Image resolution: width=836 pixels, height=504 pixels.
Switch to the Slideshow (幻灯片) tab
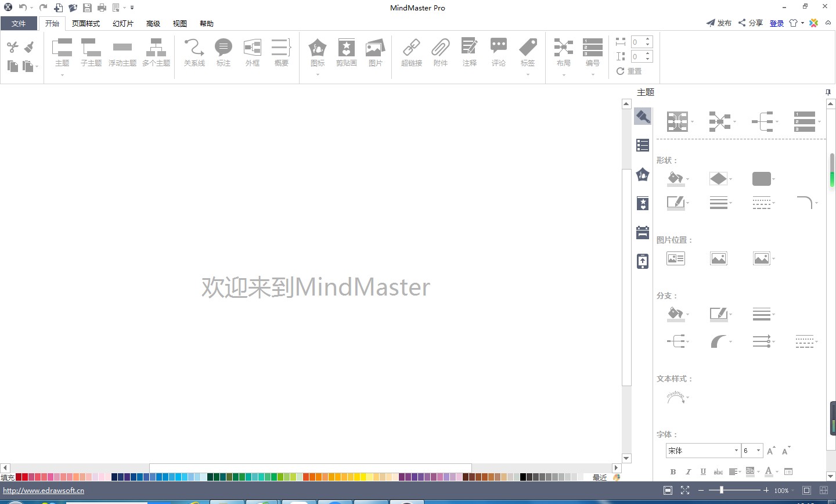point(123,23)
